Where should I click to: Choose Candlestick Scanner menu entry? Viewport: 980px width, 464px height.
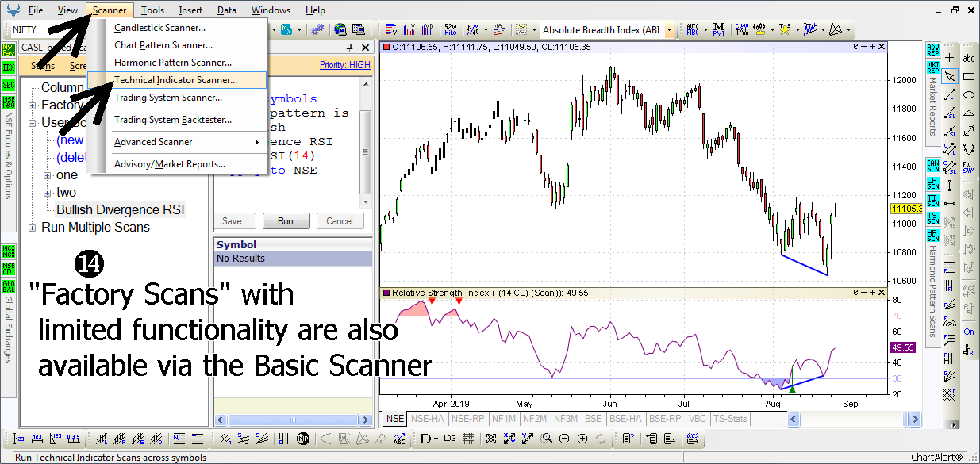(x=176, y=28)
